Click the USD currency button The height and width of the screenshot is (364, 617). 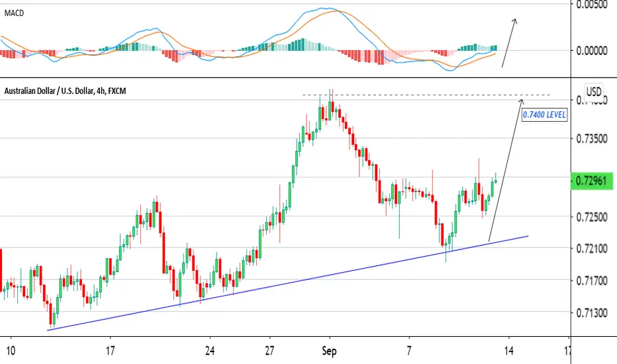pos(594,92)
